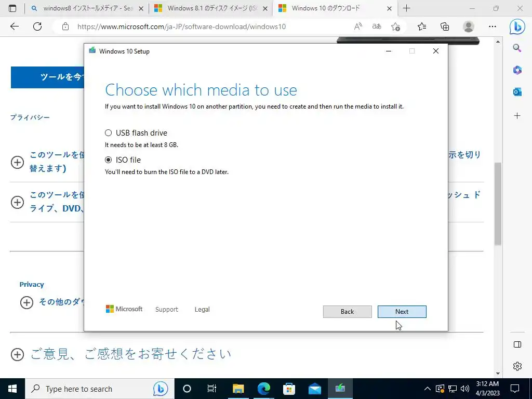
Task: Open Bing icon in taskbar search
Action: [161, 389]
